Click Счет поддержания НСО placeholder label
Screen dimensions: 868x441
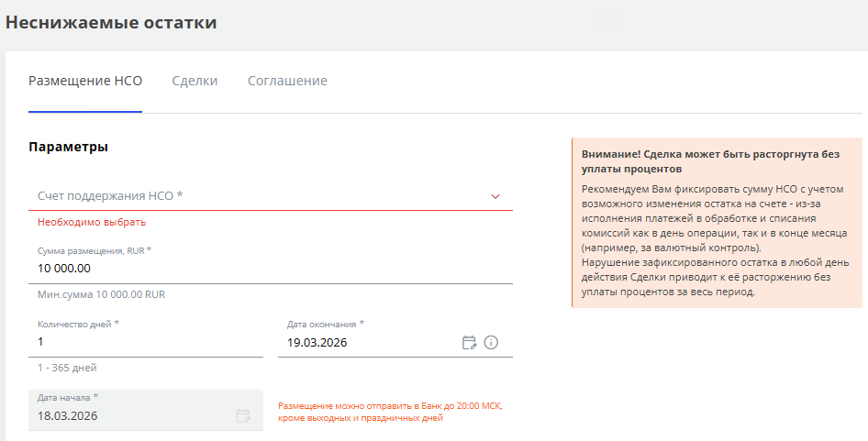click(x=110, y=196)
